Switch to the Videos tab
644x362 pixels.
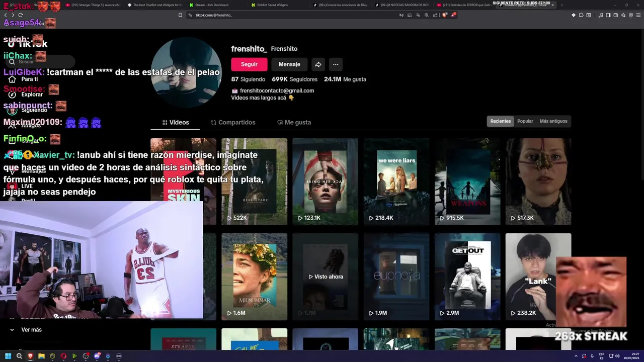click(x=176, y=123)
